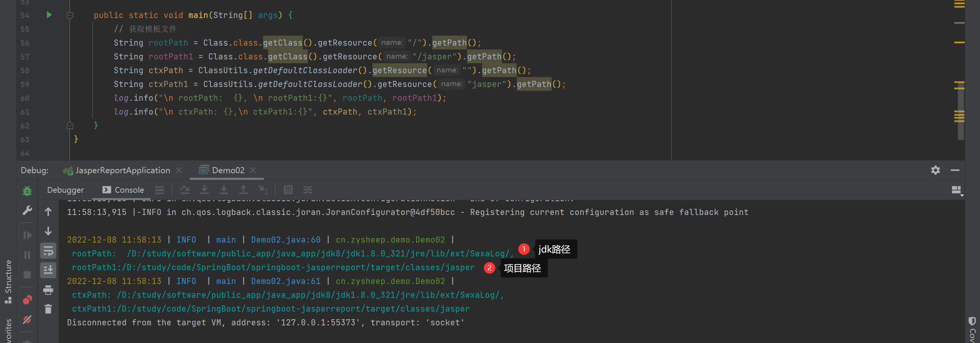
Task: Click the ctxPath1 console output line
Action: (271, 309)
